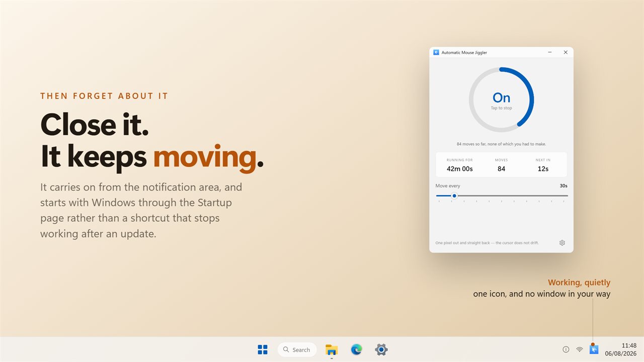Open the Windows Settings taskbar icon
Viewport: 644px width, 362px height.
[x=381, y=349]
